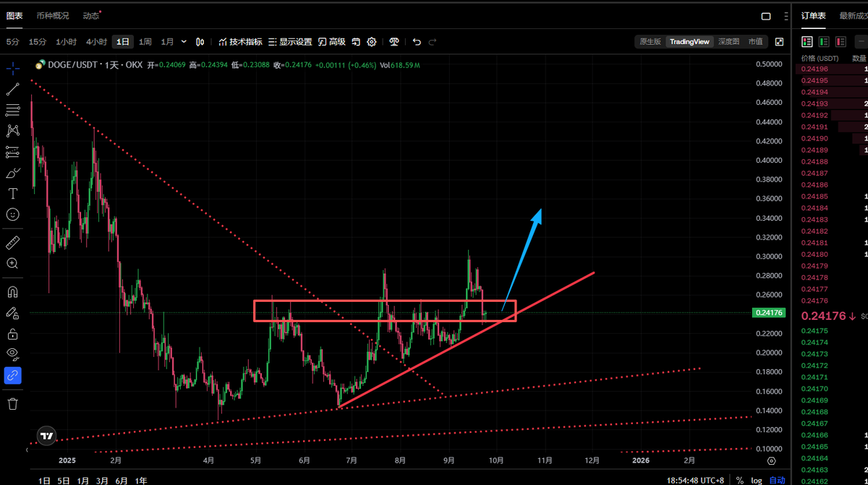Open the 动态 news tab

tap(90, 15)
